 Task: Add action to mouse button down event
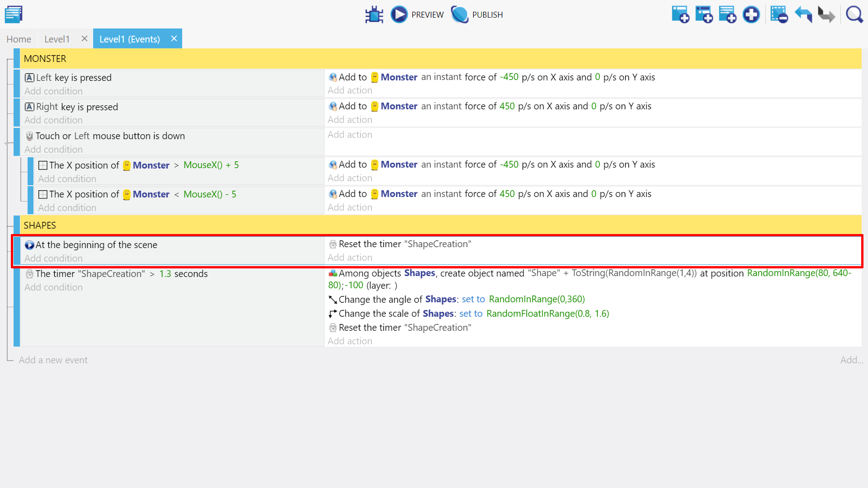click(349, 135)
